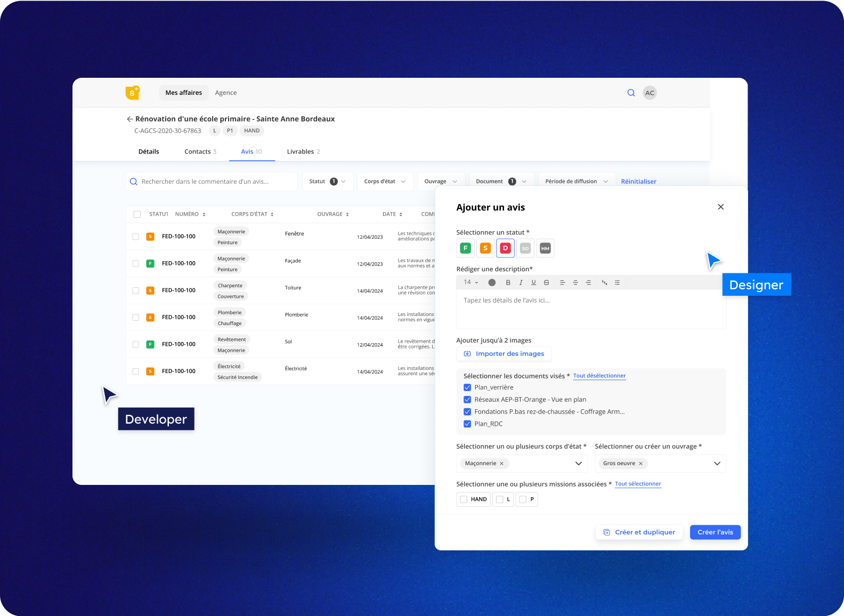
Task: Open the font size 14 dropdown
Action: pos(470,282)
